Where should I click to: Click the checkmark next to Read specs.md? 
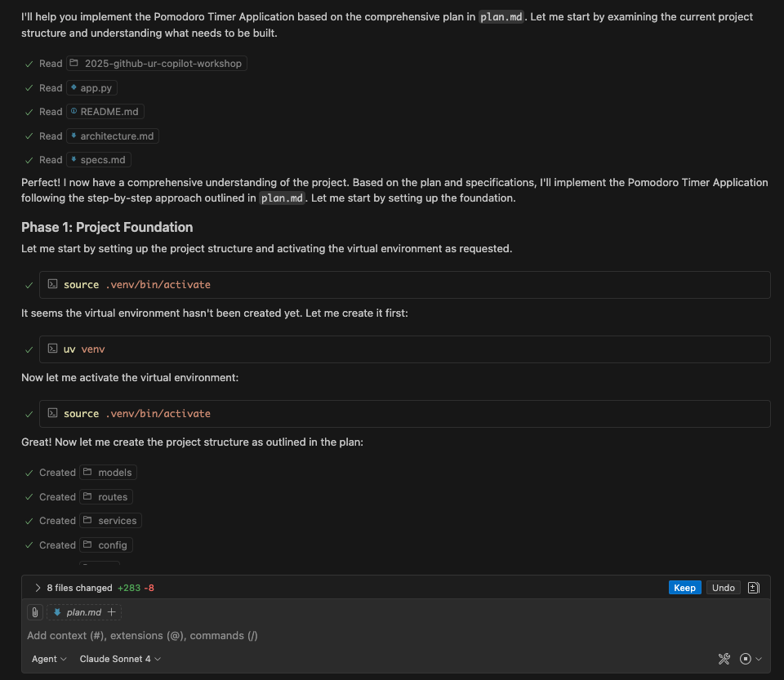pyautogui.click(x=29, y=159)
